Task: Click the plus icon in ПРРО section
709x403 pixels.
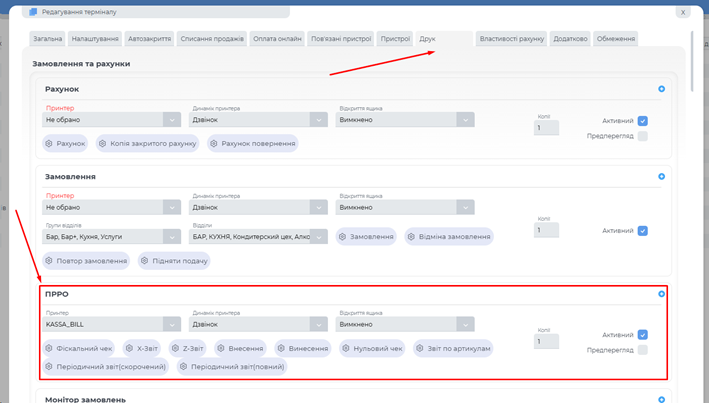Action: click(x=662, y=294)
